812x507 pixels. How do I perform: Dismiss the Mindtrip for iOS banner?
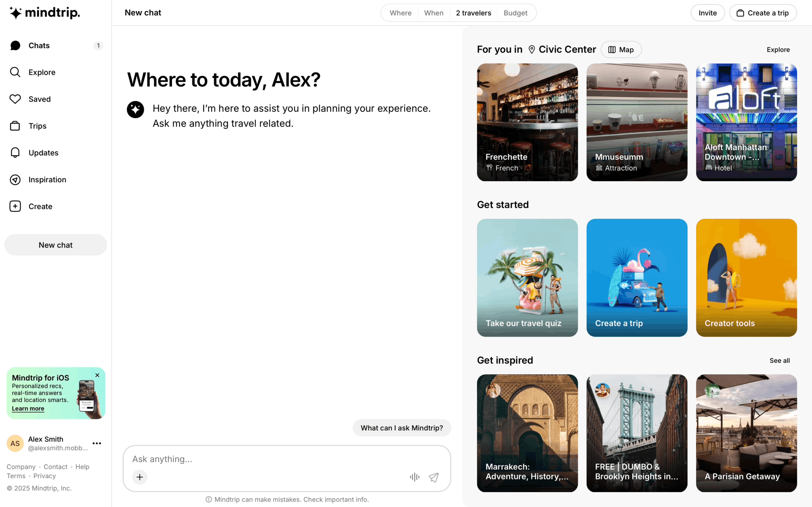coord(97,375)
